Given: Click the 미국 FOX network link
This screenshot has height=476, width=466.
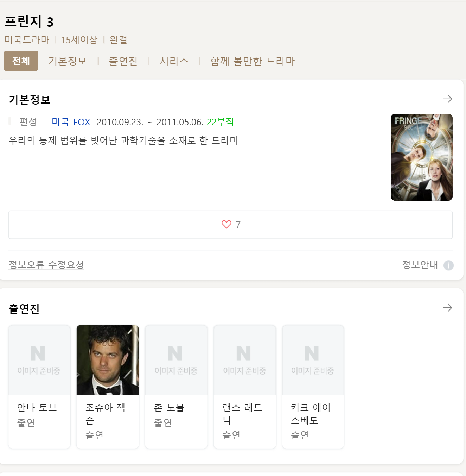Looking at the screenshot, I should coord(71,122).
